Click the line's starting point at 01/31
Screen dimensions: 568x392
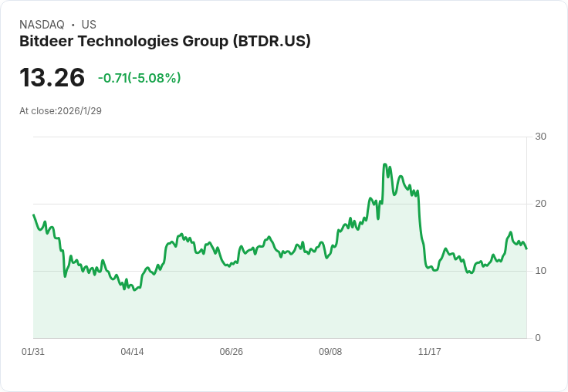pos(34,215)
